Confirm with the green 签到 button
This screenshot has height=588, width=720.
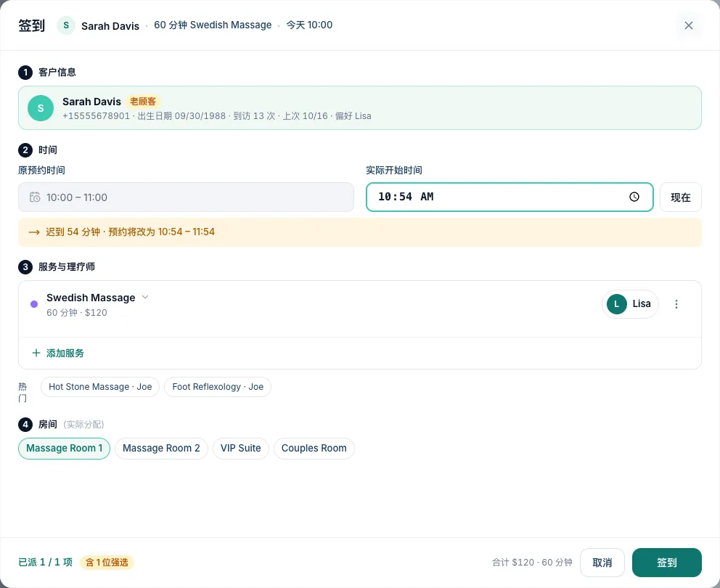coord(667,563)
